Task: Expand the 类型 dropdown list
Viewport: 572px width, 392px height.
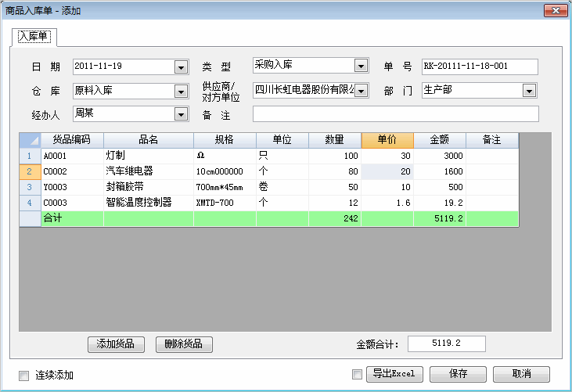Action: pyautogui.click(x=361, y=66)
